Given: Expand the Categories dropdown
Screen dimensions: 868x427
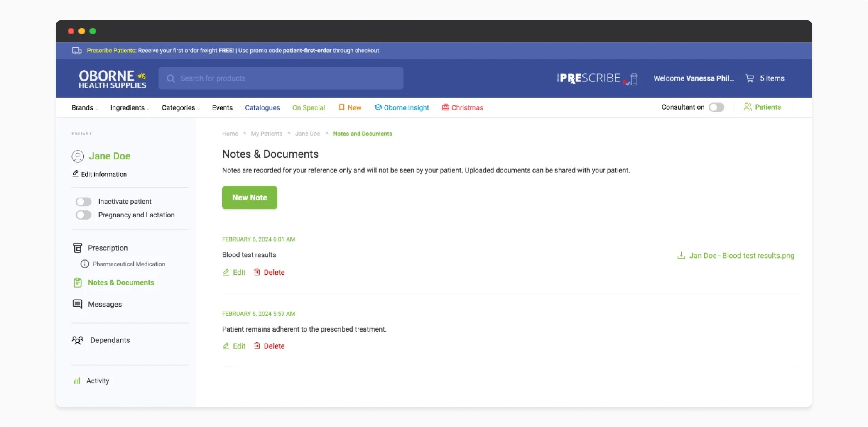Looking at the screenshot, I should pos(180,107).
